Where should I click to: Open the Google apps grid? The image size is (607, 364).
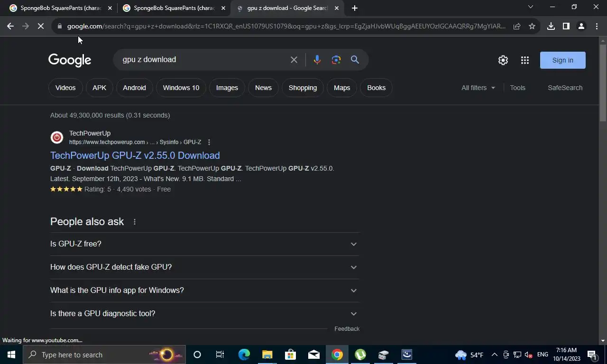pyautogui.click(x=525, y=60)
